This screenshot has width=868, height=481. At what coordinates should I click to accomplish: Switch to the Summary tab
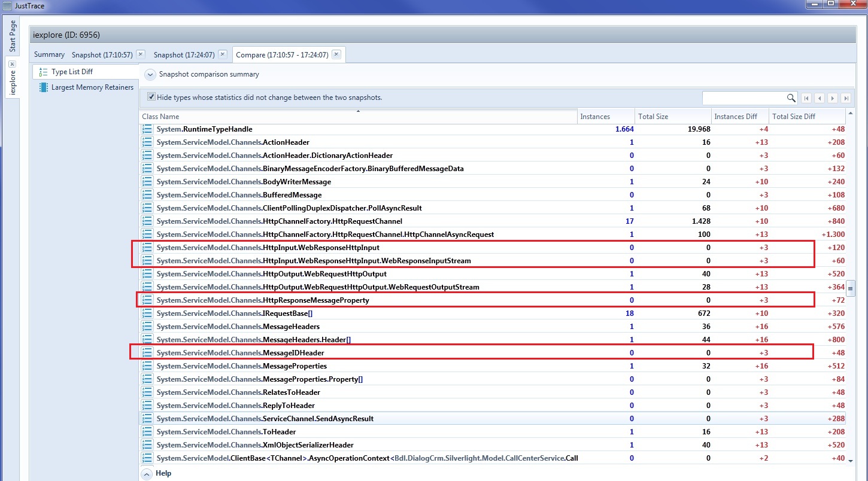click(x=49, y=54)
